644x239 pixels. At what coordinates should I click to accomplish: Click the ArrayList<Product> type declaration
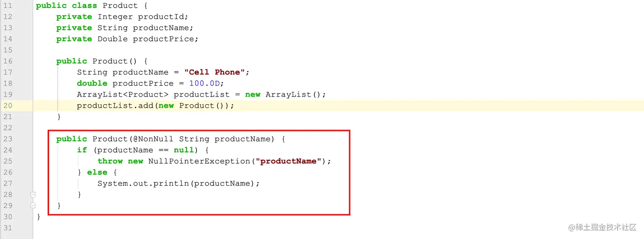click(x=123, y=94)
